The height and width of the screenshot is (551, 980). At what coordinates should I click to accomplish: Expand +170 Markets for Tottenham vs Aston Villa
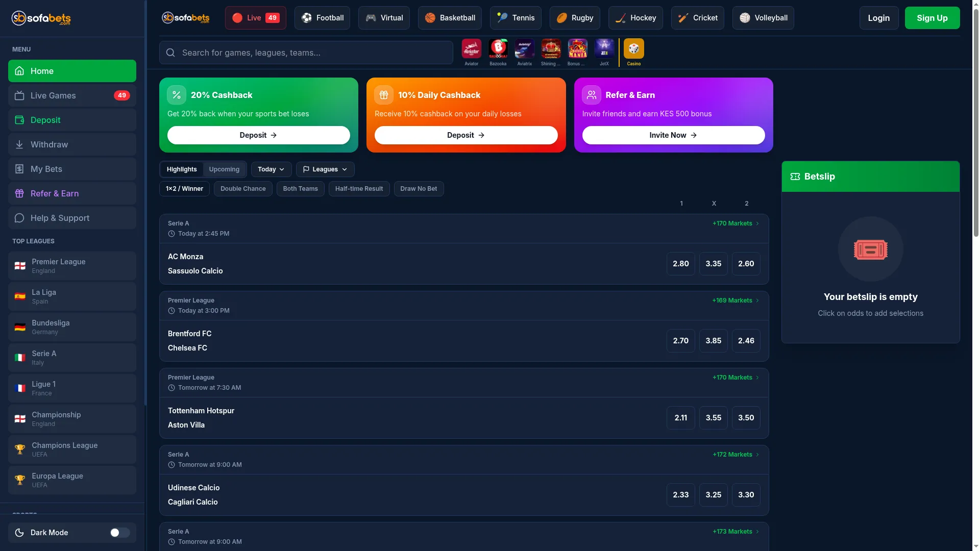click(736, 378)
